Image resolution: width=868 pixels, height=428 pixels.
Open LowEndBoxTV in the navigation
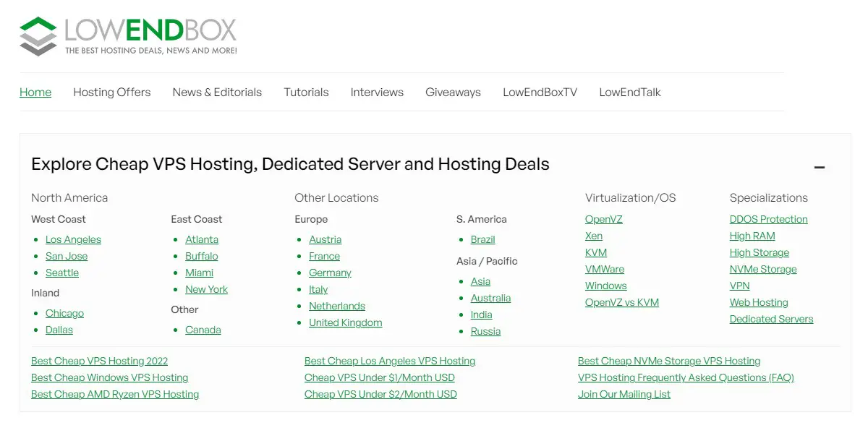(540, 93)
